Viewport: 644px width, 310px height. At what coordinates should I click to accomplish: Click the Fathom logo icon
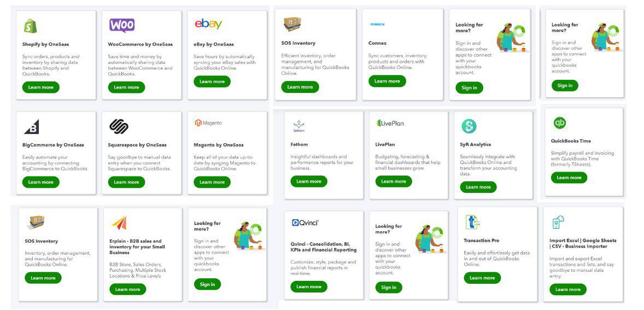(x=298, y=126)
